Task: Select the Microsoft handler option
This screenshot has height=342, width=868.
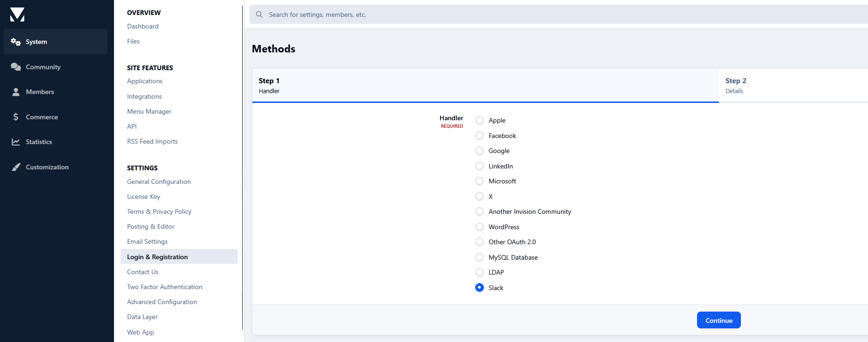Action: (479, 181)
